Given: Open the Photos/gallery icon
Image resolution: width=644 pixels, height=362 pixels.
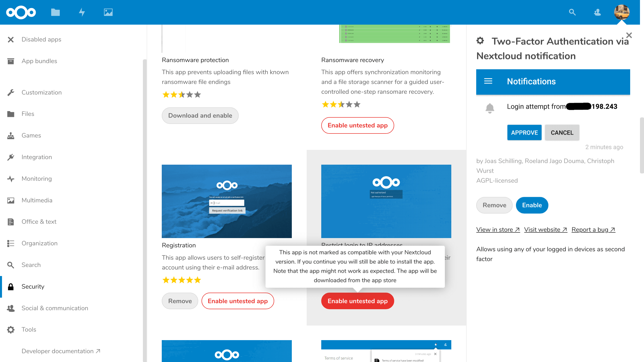Looking at the screenshot, I should (x=108, y=12).
